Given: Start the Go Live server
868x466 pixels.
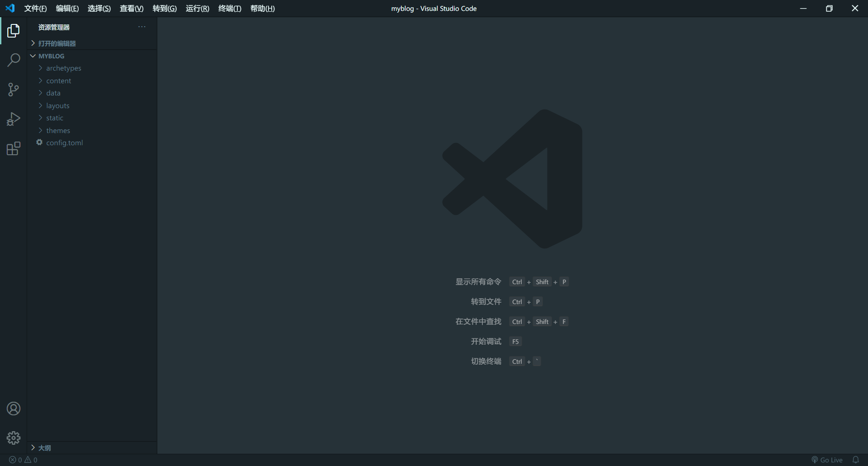Looking at the screenshot, I should (827, 460).
